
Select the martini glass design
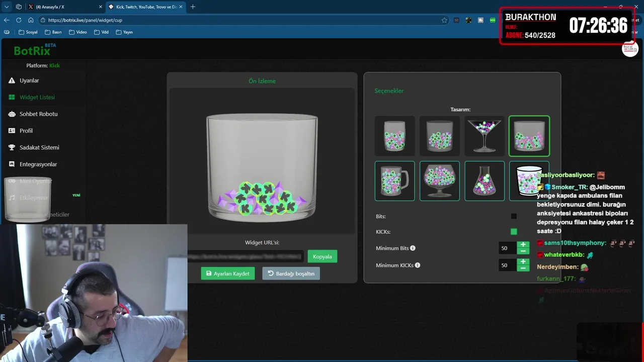[485, 136]
